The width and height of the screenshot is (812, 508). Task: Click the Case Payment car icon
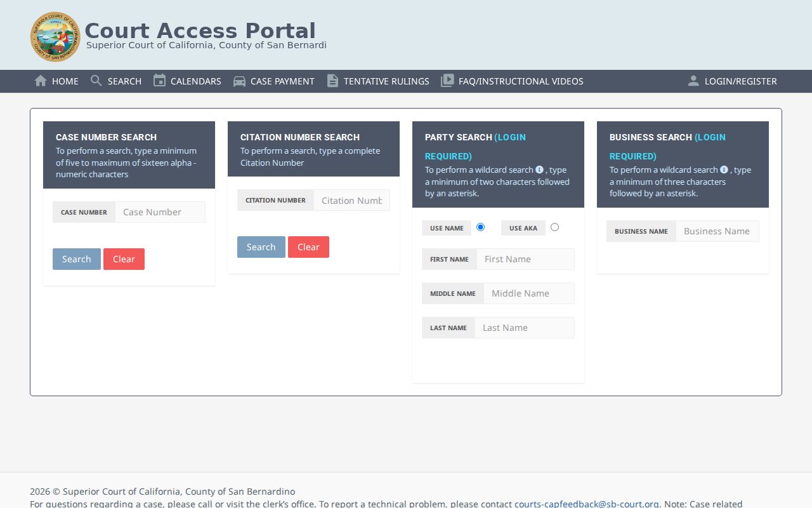pos(239,81)
